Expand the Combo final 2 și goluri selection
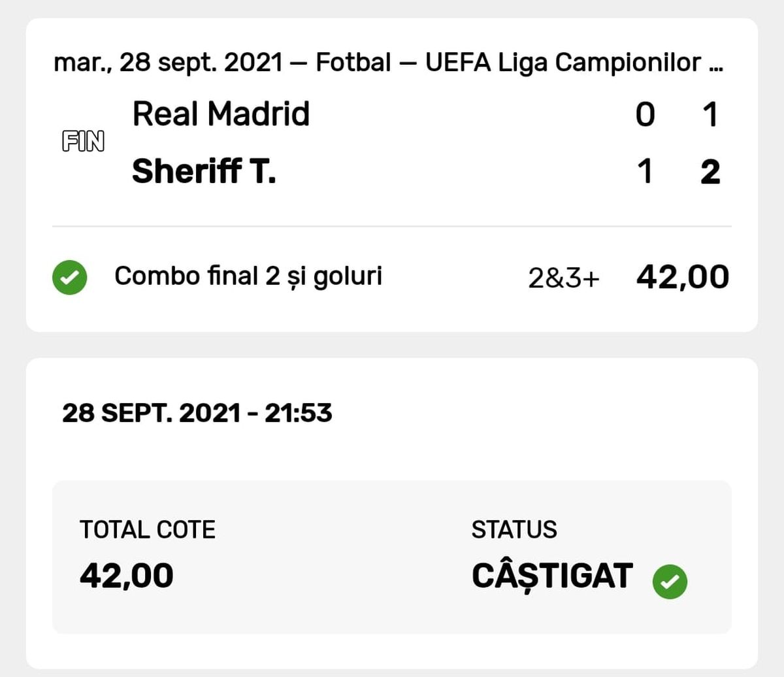Image resolution: width=784 pixels, height=677 pixels. (250, 277)
